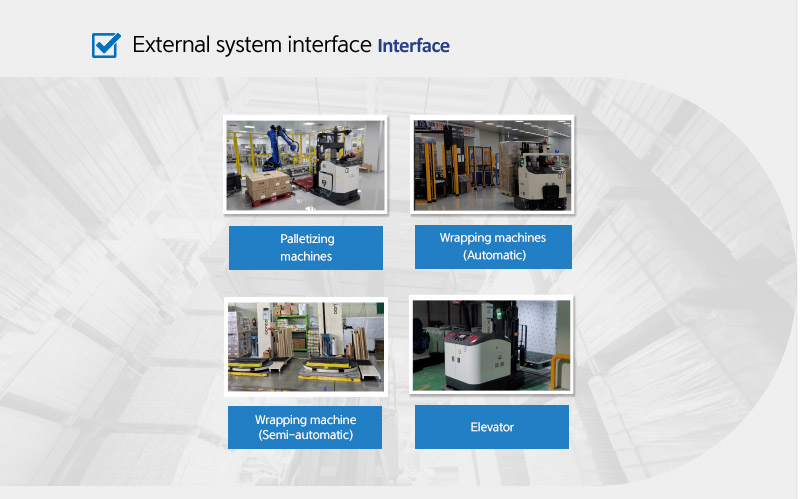Open the semi-automatic wrapping machine photo
Image resolution: width=800 pixels, height=499 pixels.
306,346
